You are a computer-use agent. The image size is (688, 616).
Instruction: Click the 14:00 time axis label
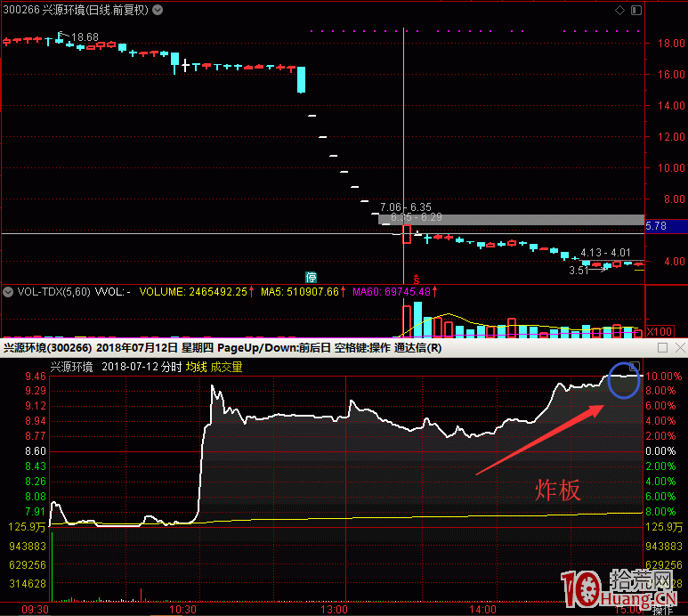(x=482, y=610)
